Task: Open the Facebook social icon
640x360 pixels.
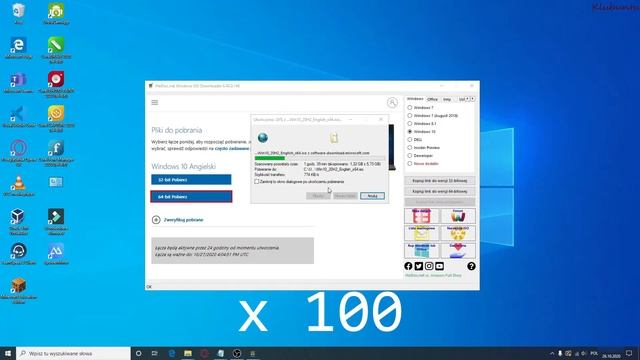Action: tap(408, 266)
